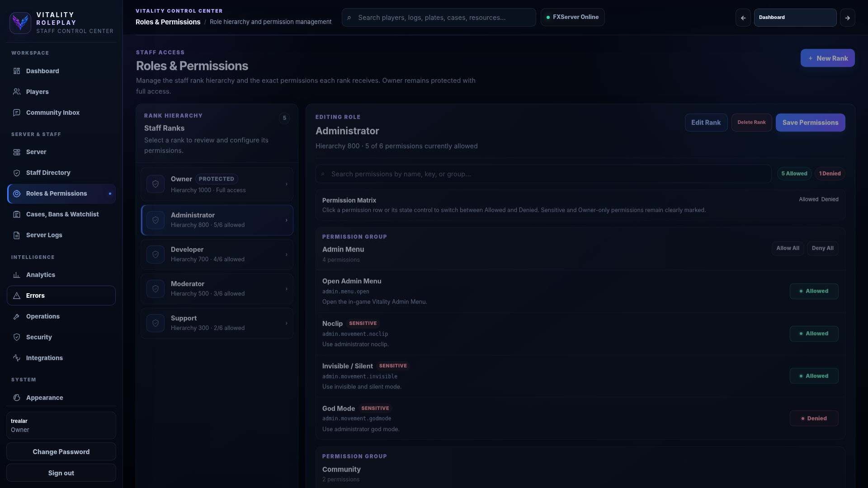Viewport: 868px width, 488px height.
Task: Click the Security shield icon
Action: pyautogui.click(x=17, y=337)
